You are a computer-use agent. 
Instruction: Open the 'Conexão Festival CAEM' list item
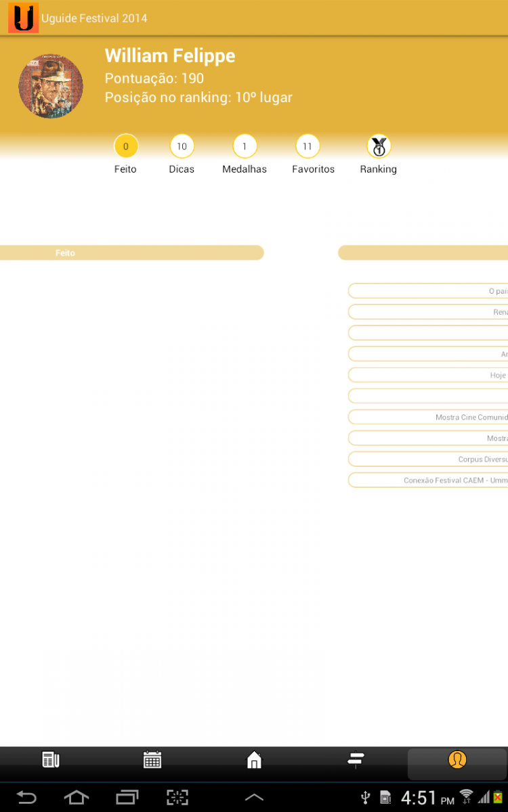click(428, 480)
